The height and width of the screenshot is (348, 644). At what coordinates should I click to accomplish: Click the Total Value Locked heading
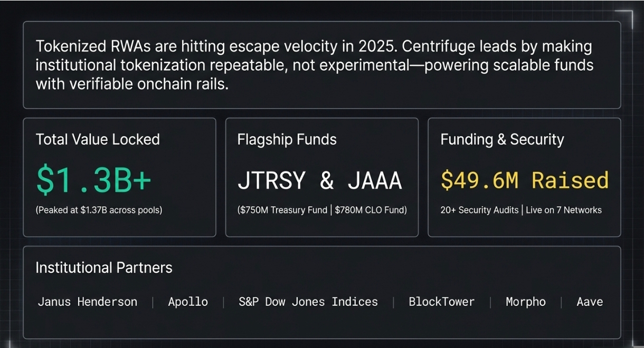98,140
